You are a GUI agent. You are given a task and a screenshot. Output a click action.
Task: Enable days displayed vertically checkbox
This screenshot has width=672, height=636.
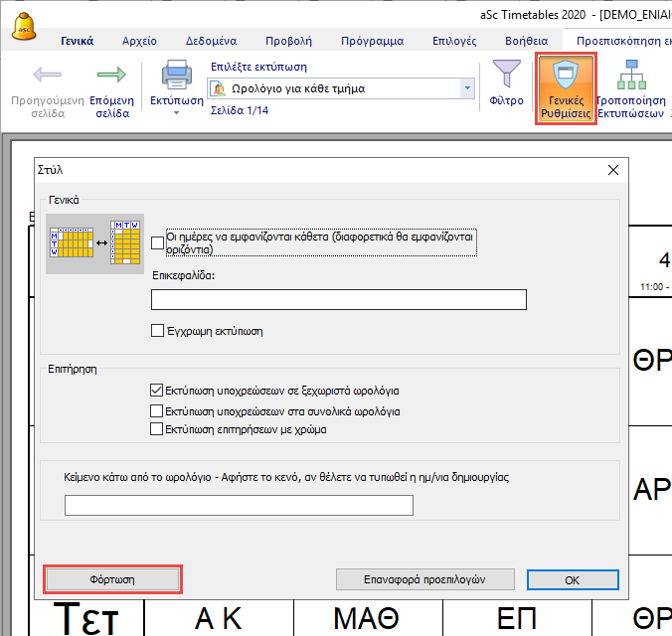tap(157, 242)
